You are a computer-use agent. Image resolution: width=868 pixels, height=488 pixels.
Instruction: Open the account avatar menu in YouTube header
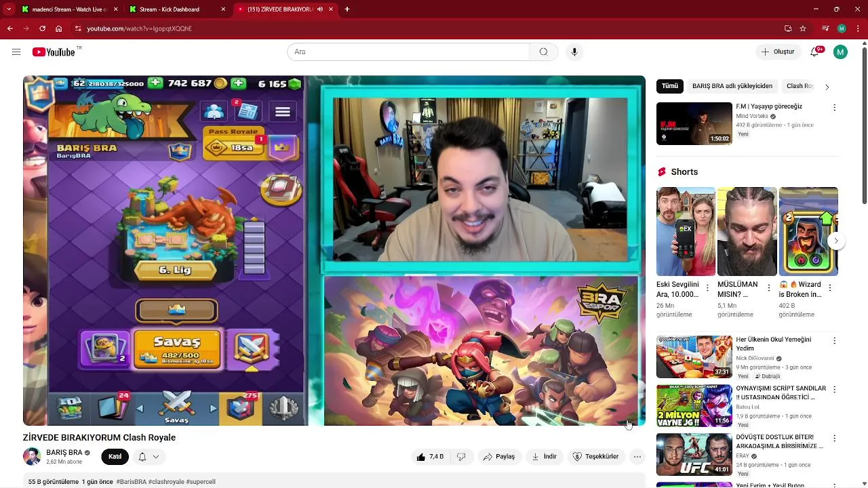(840, 52)
